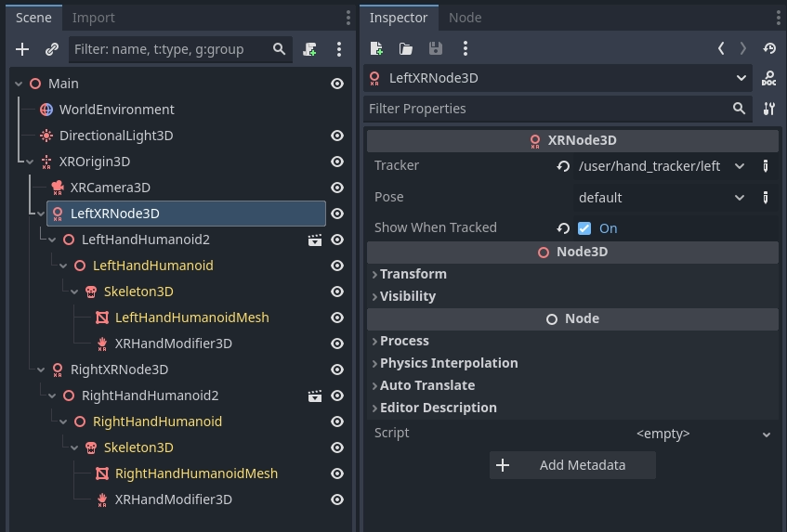Select the XRHandModifier3D under LeftHandHumanoid

click(173, 344)
